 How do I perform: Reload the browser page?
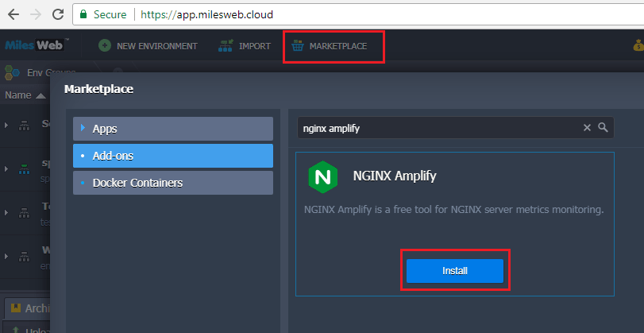click(x=58, y=14)
